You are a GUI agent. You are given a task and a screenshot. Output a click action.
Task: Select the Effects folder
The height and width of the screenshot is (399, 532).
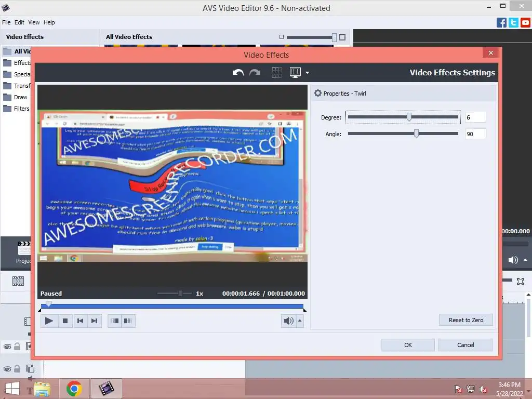coord(17,63)
